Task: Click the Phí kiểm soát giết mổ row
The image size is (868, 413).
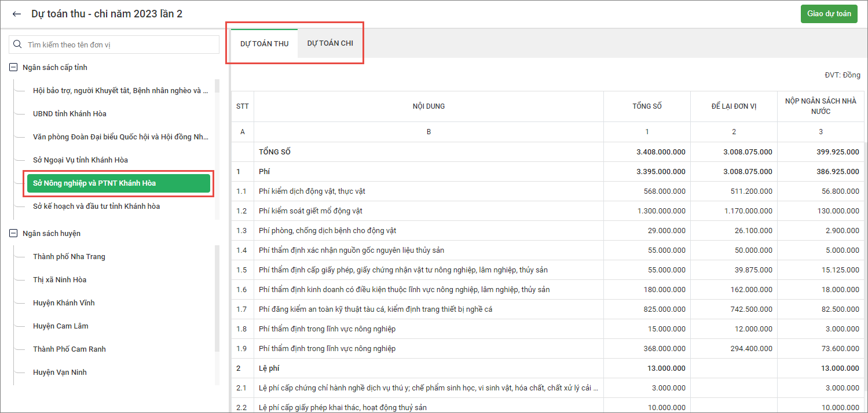Action: click(428, 211)
